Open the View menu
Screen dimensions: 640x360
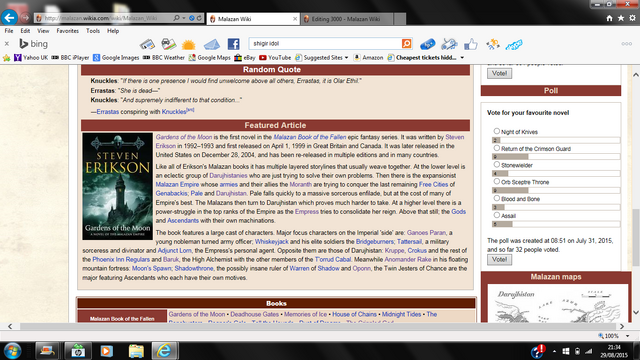pyautogui.click(x=43, y=31)
